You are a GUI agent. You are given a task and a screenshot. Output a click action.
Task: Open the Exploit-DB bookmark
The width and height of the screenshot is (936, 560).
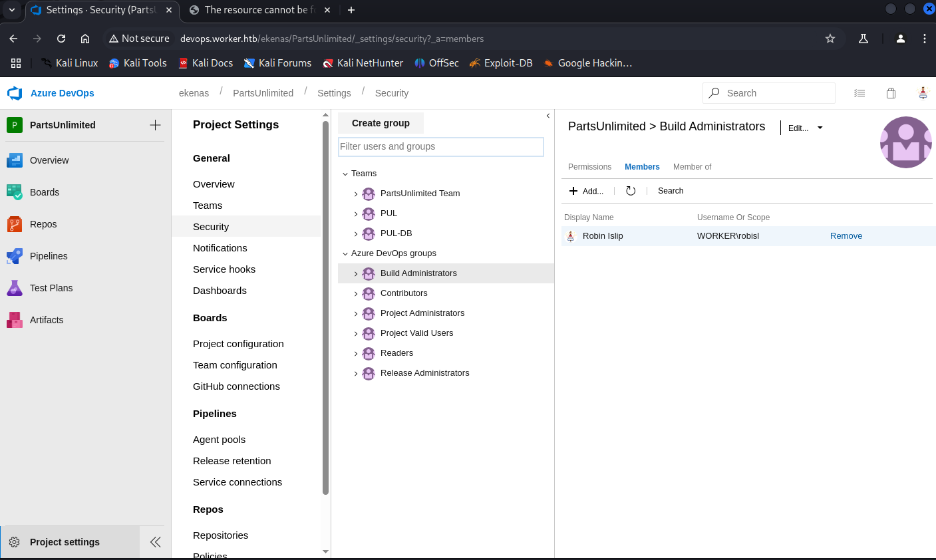tap(501, 63)
